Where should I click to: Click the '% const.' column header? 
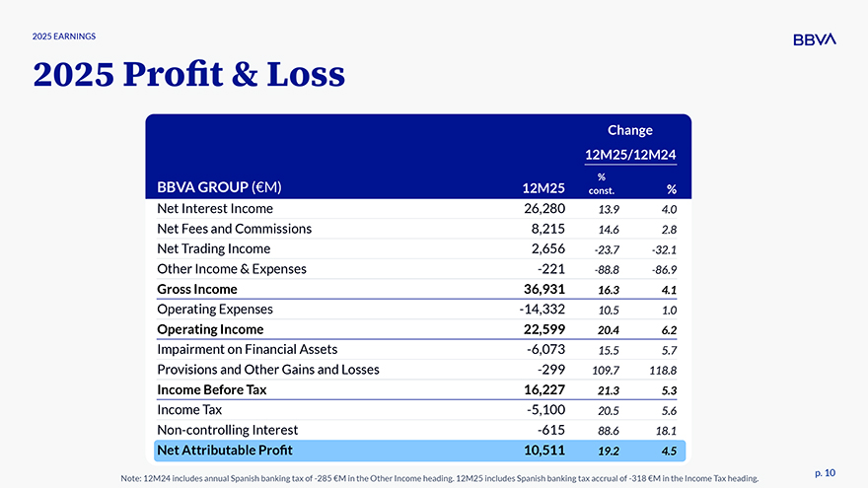coord(601,183)
